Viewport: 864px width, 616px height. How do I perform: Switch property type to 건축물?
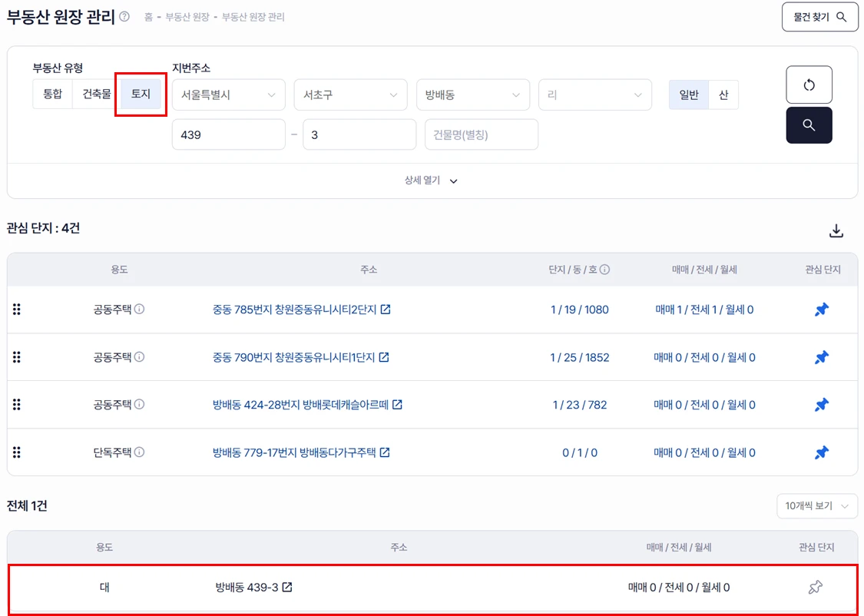pyautogui.click(x=97, y=94)
